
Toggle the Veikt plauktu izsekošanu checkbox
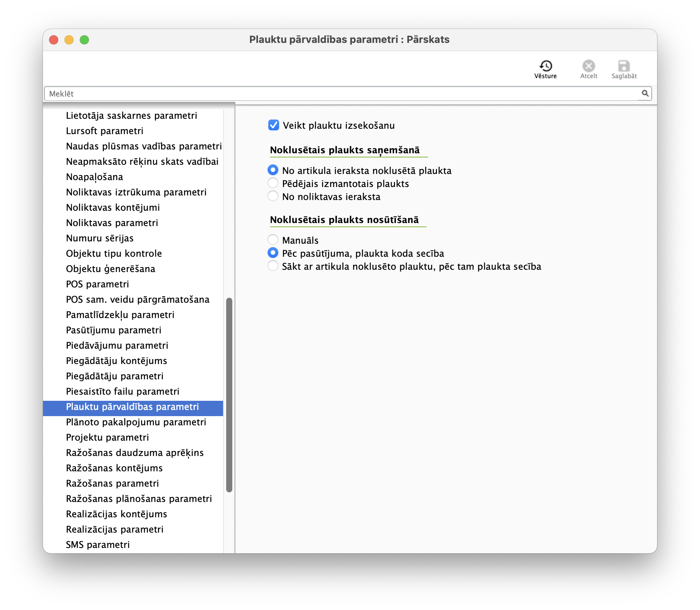click(274, 125)
